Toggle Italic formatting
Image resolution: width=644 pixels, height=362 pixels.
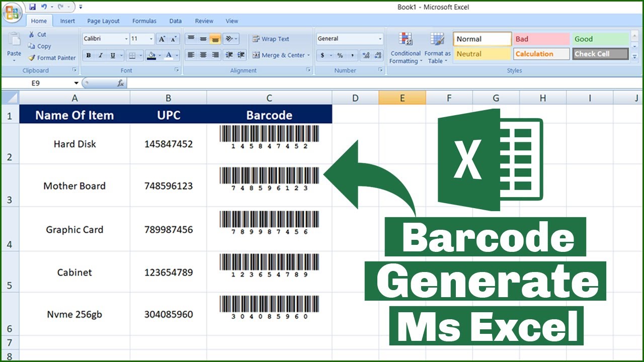coord(101,55)
